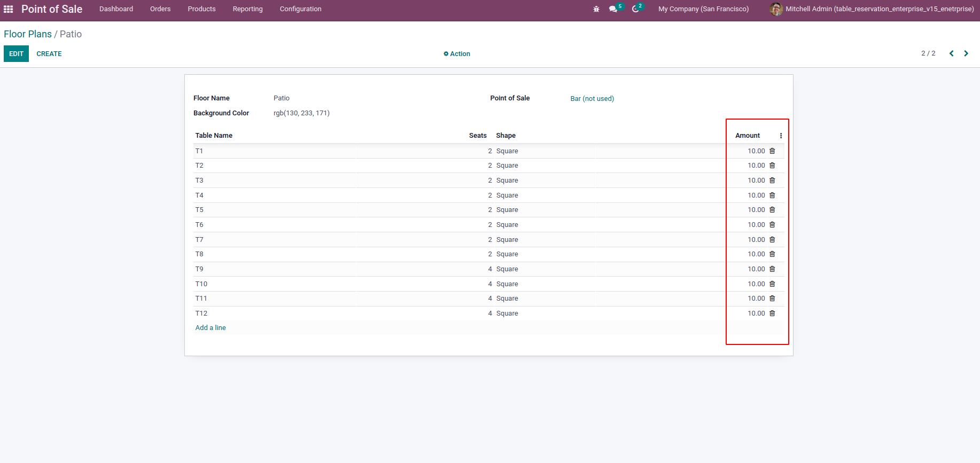Open Bar (not used) point of sale link

point(592,99)
